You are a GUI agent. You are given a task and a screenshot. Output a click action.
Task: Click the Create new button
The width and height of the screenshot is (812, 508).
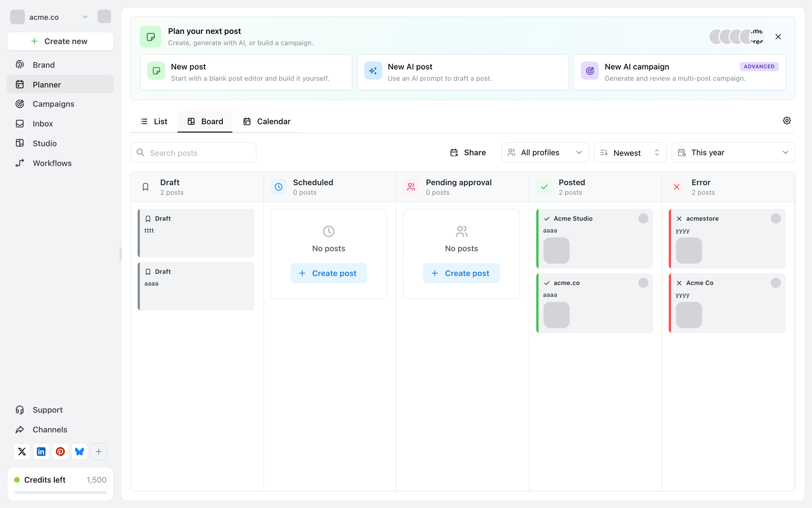tap(60, 41)
